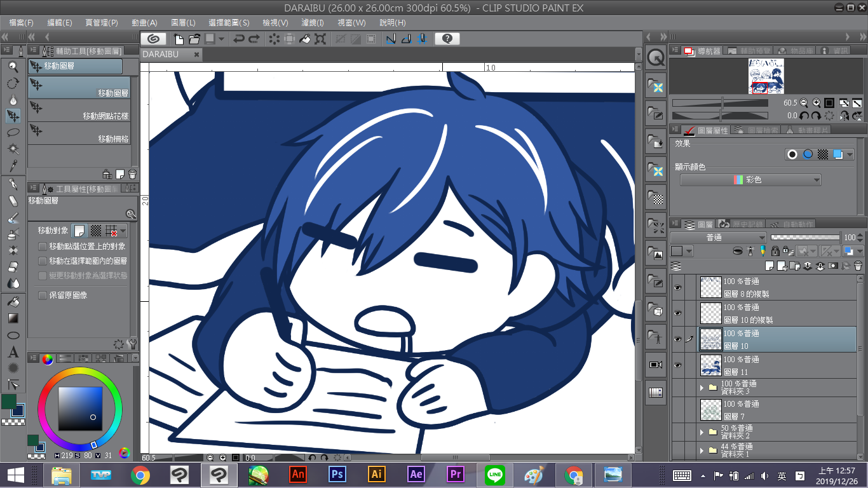Click the Navigator canvas thumbnail
The image size is (868, 488).
[x=767, y=77]
